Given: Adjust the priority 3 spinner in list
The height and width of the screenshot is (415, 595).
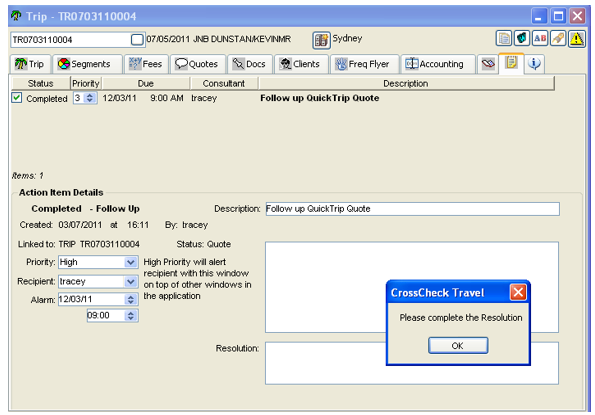Looking at the screenshot, I should 90,98.
